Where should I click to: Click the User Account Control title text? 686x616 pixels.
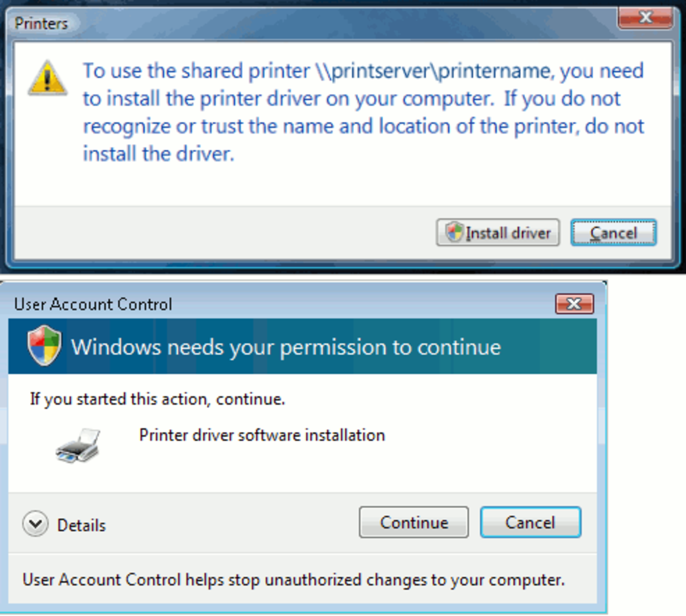click(x=93, y=304)
